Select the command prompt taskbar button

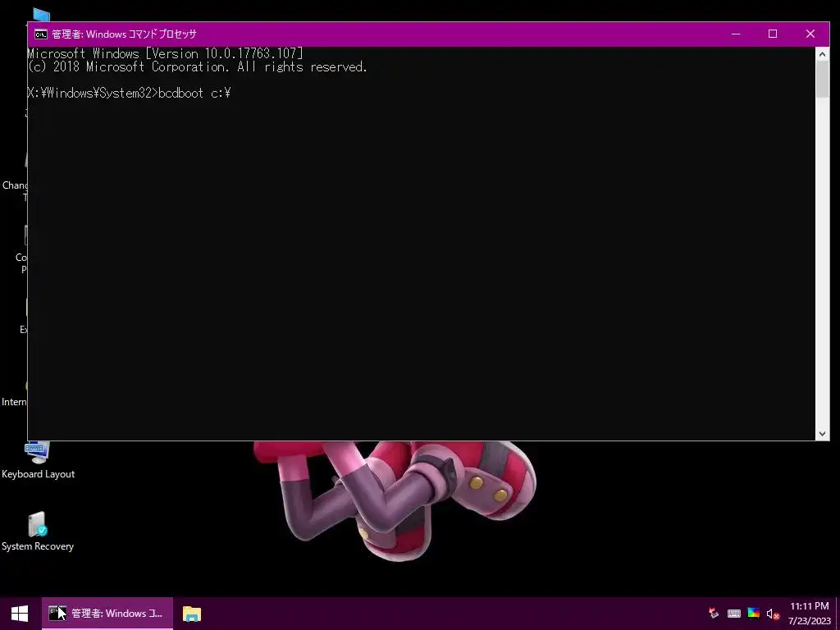[x=107, y=614]
